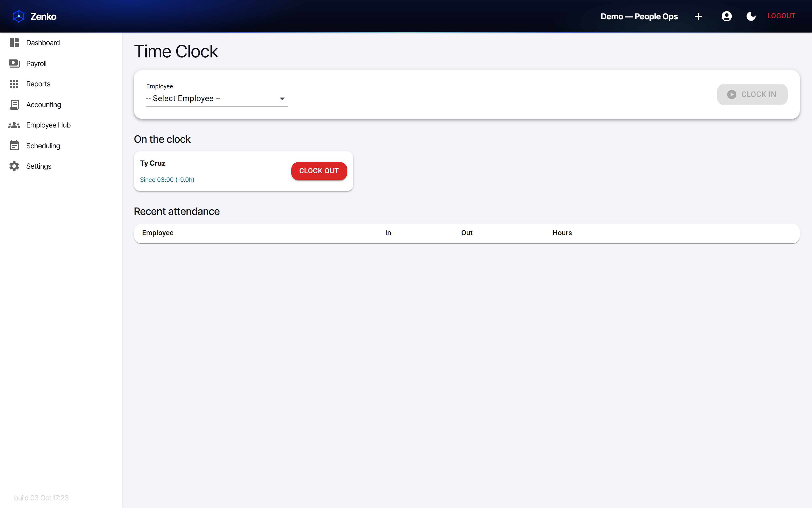Click the Scheduling calendar icon
The height and width of the screenshot is (508, 812).
14,146
